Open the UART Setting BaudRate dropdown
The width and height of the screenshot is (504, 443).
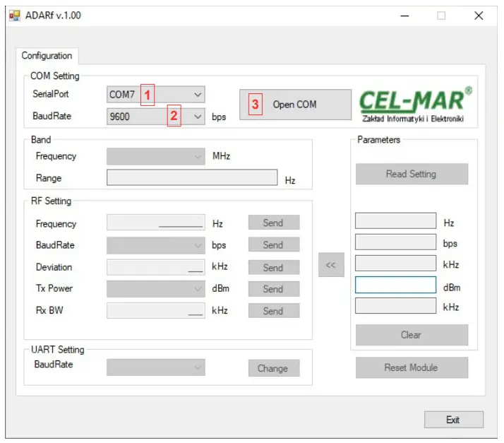tap(155, 367)
